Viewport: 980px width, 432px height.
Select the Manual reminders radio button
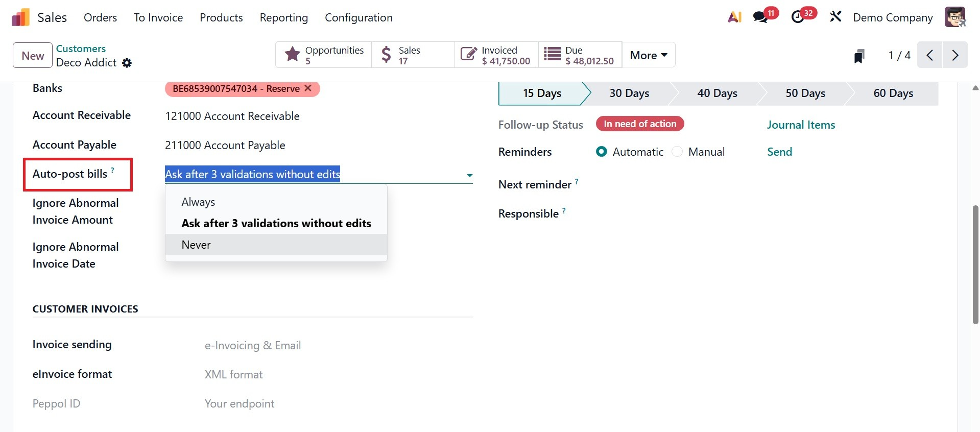(677, 152)
